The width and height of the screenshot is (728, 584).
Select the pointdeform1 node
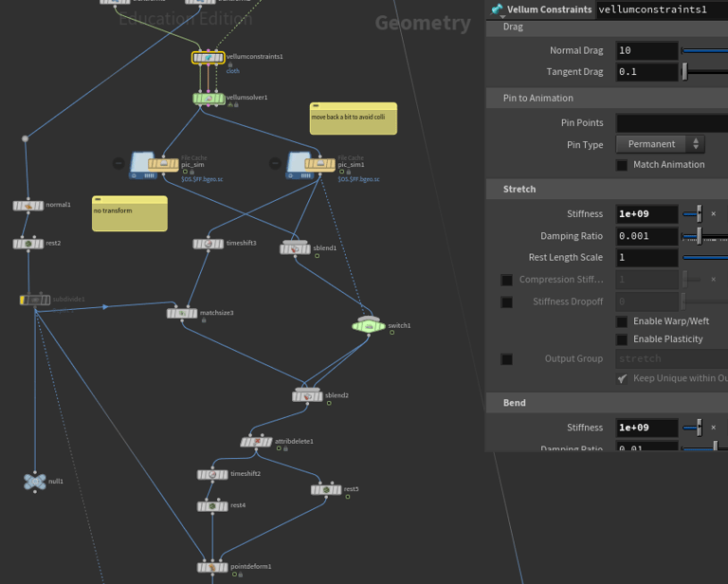[x=212, y=567]
